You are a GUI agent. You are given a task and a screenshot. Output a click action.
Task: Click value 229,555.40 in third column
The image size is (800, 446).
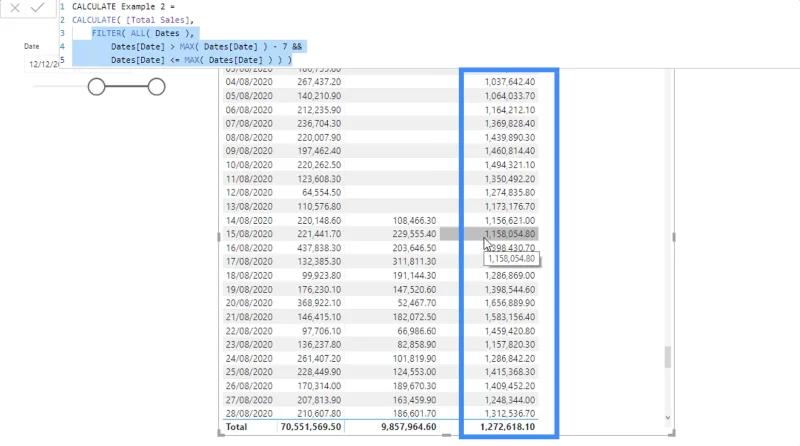(x=414, y=234)
